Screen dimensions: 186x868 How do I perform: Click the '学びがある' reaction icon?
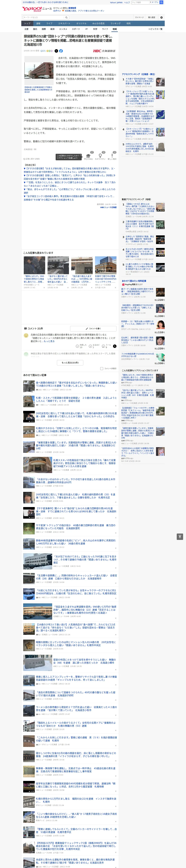pos(89,156)
